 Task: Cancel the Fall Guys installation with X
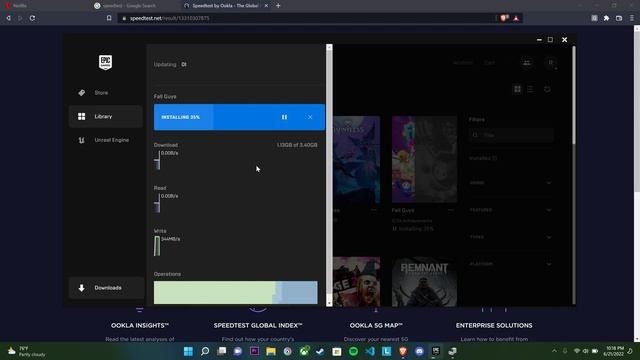(310, 117)
